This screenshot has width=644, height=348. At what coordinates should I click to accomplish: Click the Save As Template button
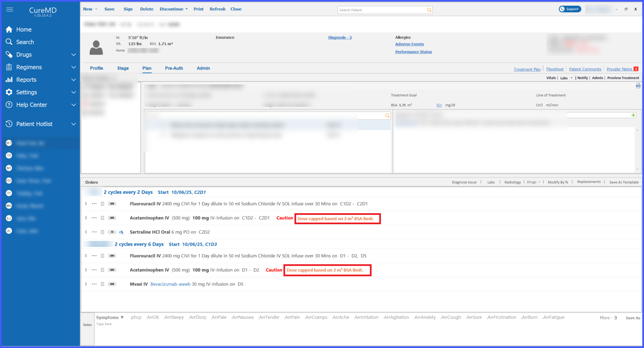624,182
